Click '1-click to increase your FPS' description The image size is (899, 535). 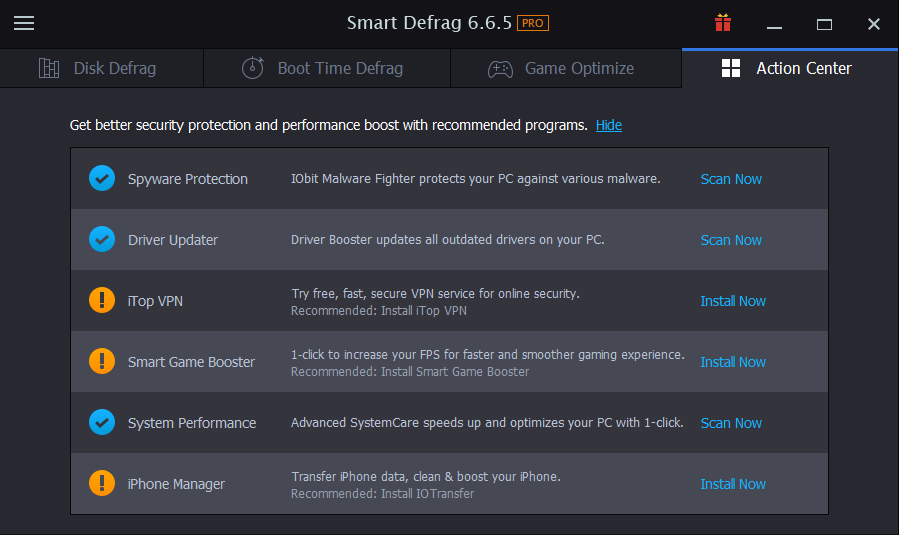[x=487, y=354]
